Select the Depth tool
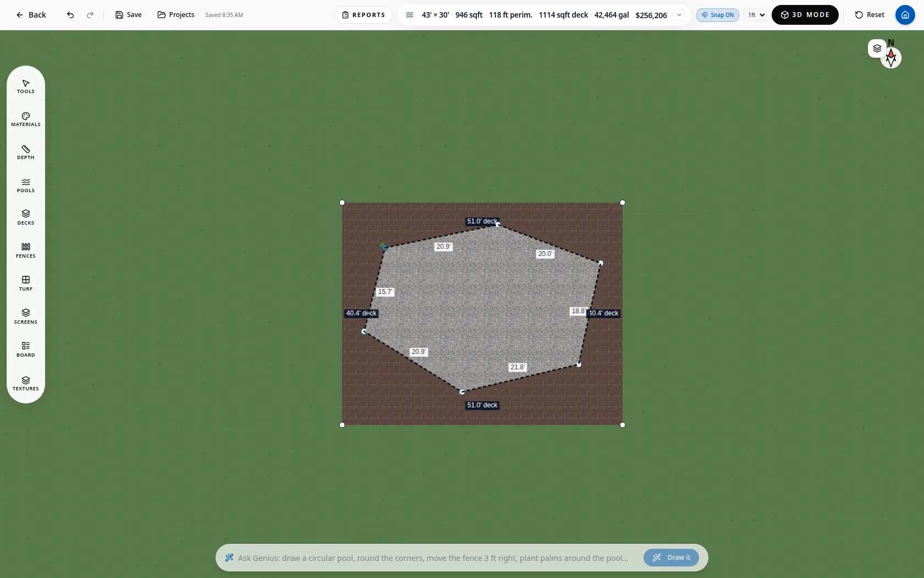Screen dimensions: 924x578 26,152
